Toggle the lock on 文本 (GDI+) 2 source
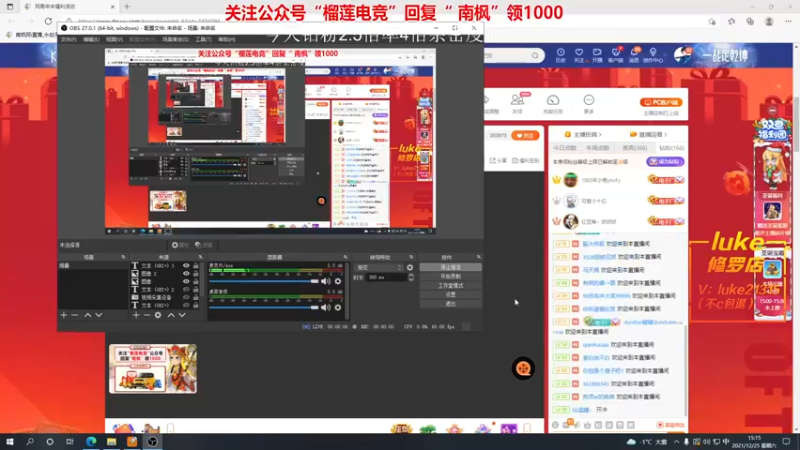Viewport: 800px width, 450px height. click(195, 289)
